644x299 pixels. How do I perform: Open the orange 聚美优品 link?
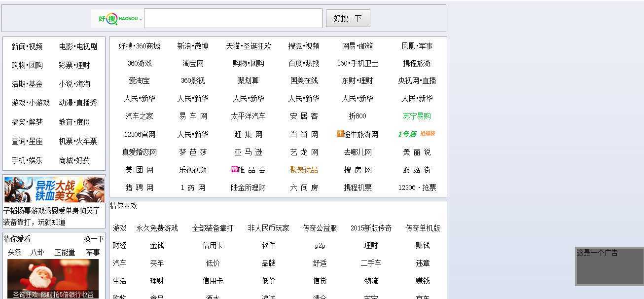pos(304,170)
